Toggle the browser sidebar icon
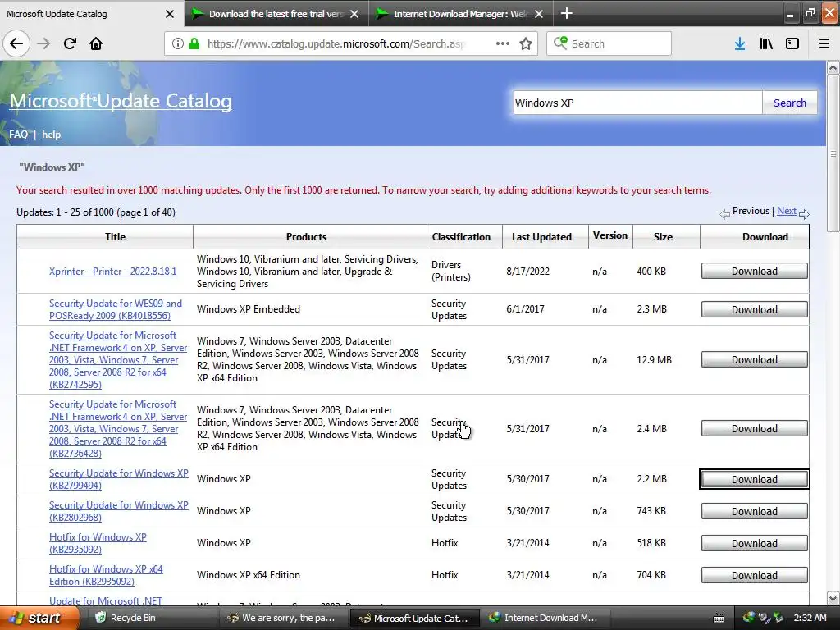Viewport: 840px width, 630px height. [x=792, y=44]
